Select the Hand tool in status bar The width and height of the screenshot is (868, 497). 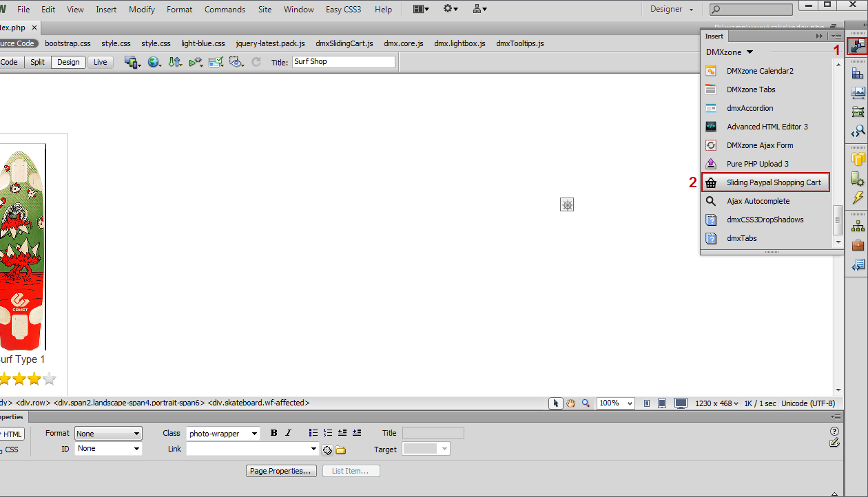coord(570,403)
